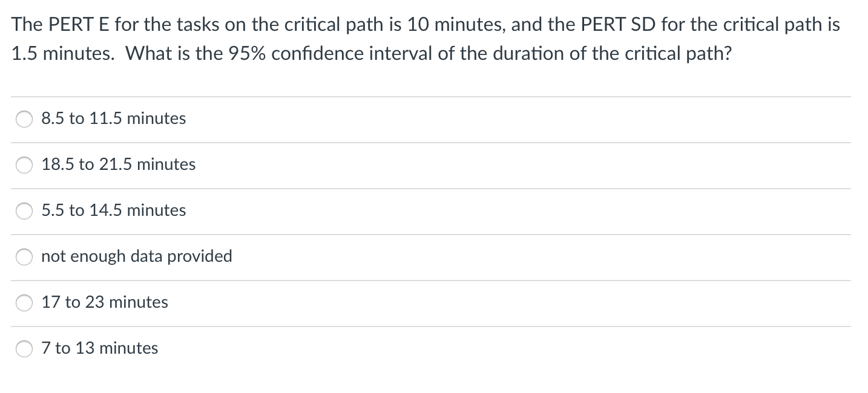This screenshot has width=868, height=393.
Task: Select the radio button for 5.5 to 14.5 minutes
Action: tap(24, 211)
